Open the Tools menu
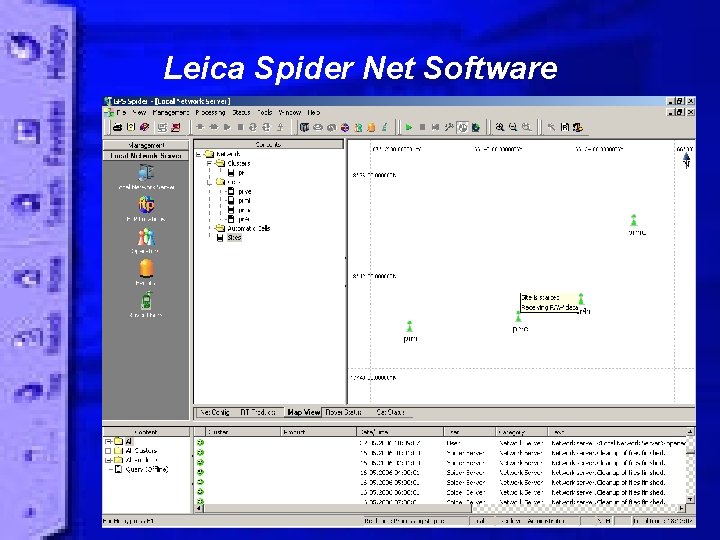Viewport: 720px width, 540px height. (x=264, y=112)
